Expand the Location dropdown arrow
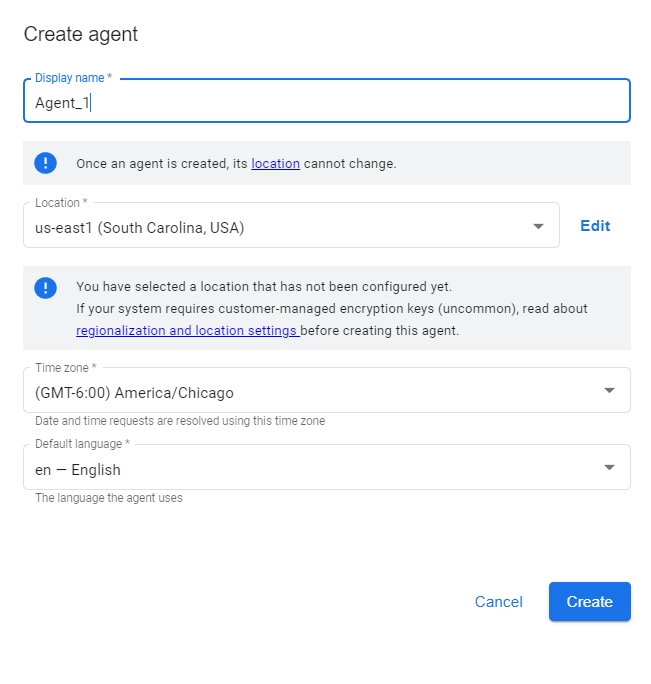 pos(538,226)
